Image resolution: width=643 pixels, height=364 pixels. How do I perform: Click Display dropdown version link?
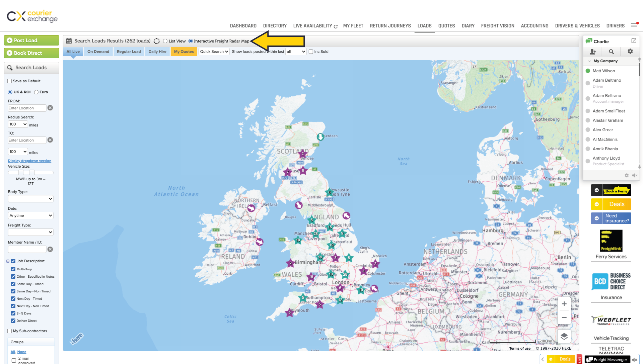(29, 161)
